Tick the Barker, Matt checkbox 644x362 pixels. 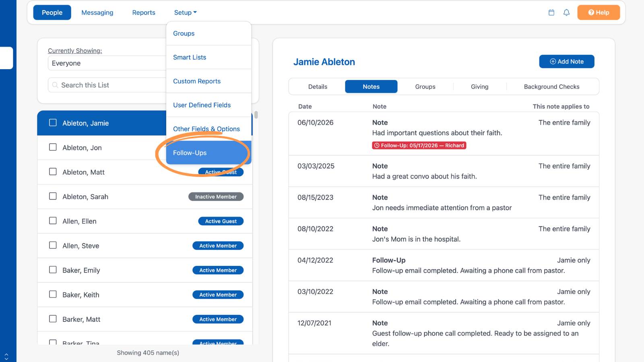[x=53, y=319]
